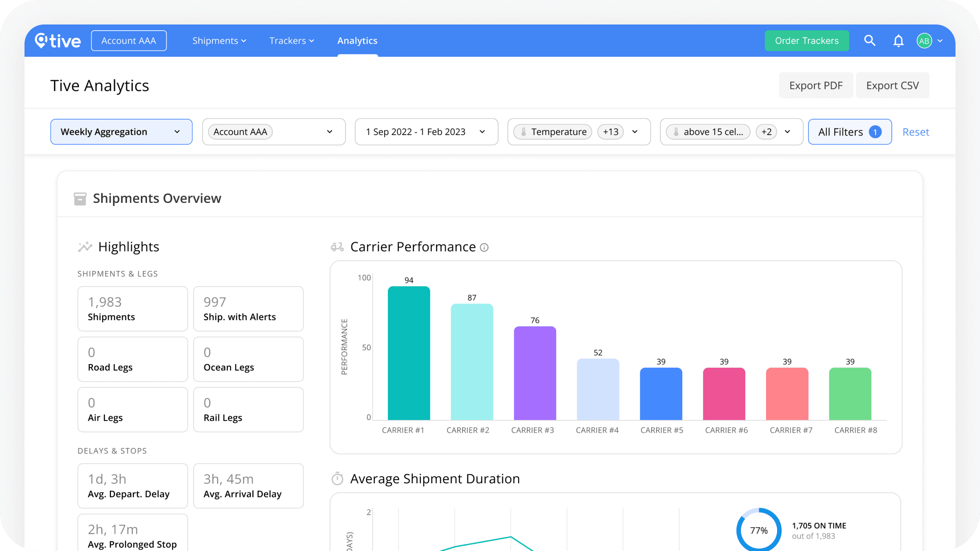
Task: Click the Highlights sparkline icon
Action: [85, 247]
